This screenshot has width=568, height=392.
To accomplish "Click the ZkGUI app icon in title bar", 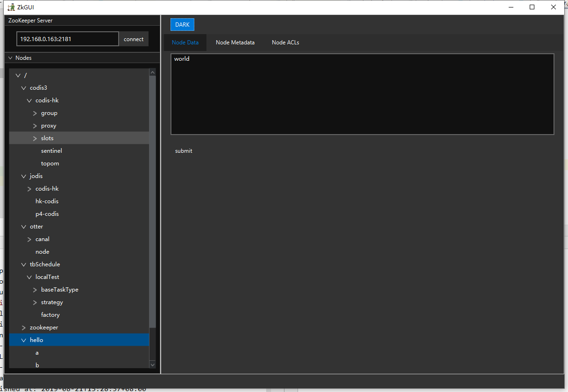I will [11, 7].
